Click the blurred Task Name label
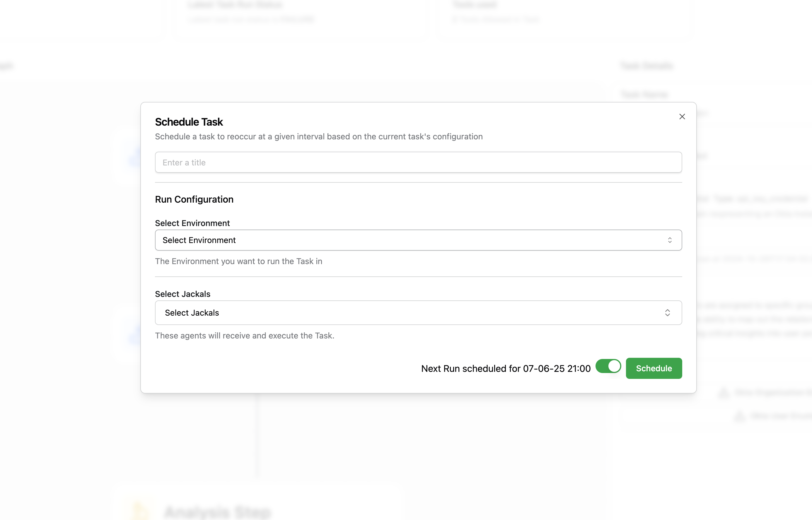Viewport: 812px width, 520px height. (x=644, y=94)
